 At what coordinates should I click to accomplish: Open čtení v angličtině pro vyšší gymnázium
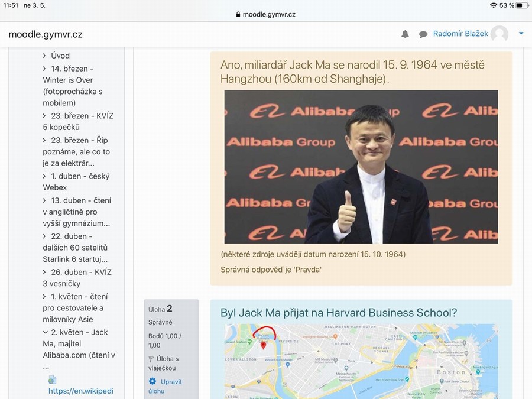tap(77, 212)
